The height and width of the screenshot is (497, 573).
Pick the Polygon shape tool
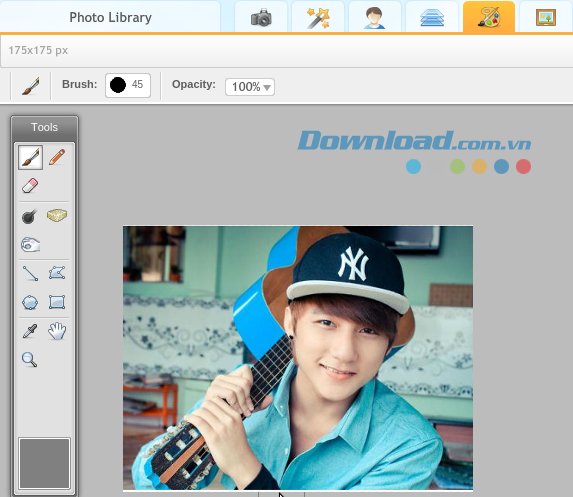point(57,273)
